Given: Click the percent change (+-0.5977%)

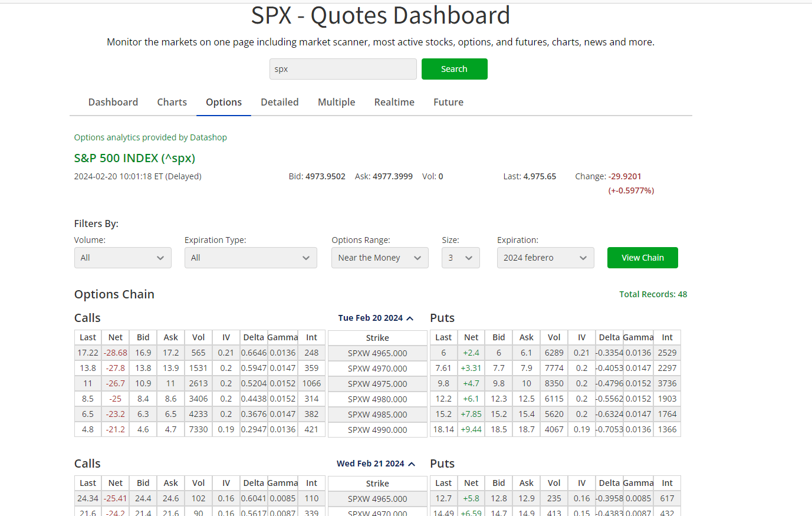Looking at the screenshot, I should (631, 190).
